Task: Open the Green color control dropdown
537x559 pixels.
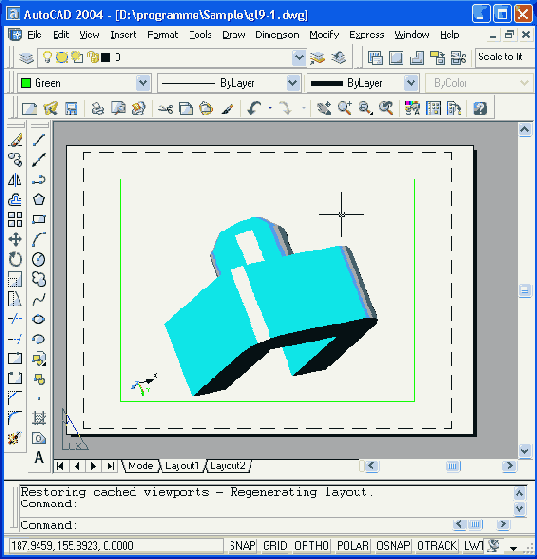Action: (143, 83)
